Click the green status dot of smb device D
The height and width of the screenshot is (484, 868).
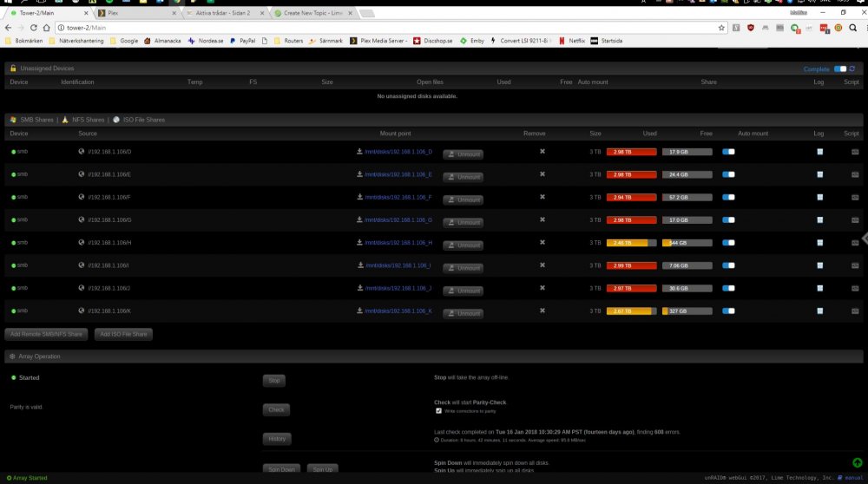(x=13, y=152)
